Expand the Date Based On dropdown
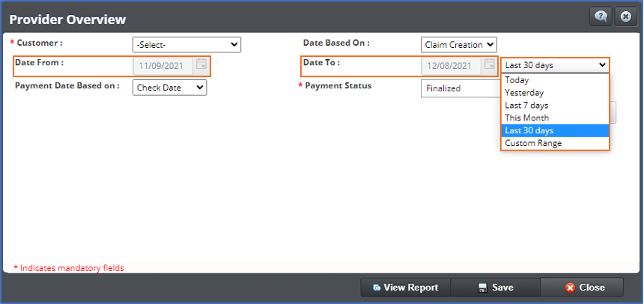Viewport: 644px width, 304px height. [458, 45]
